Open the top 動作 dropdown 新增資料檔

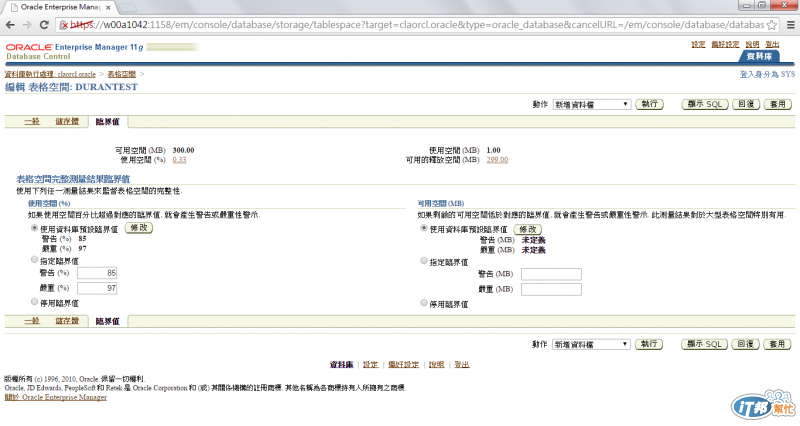[x=592, y=104]
